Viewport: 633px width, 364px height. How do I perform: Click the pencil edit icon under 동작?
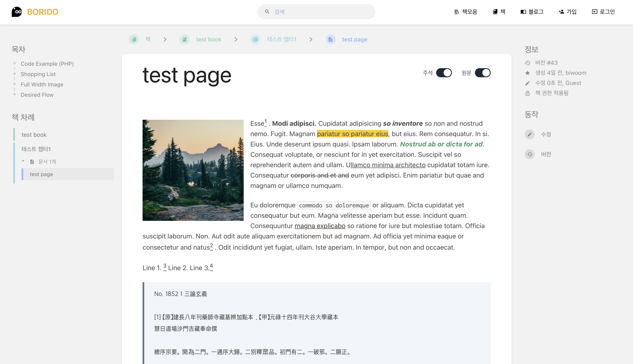[x=529, y=134]
